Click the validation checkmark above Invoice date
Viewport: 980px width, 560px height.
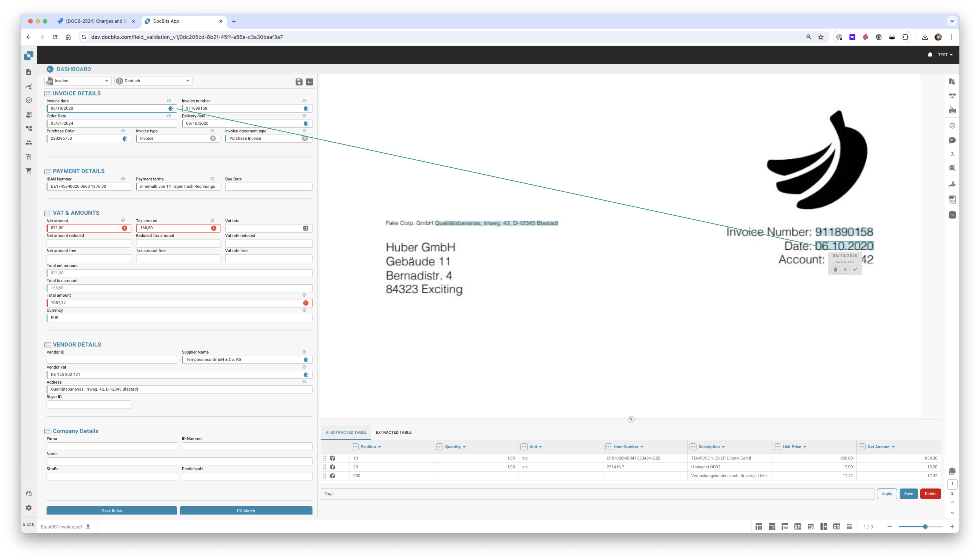pos(169,101)
